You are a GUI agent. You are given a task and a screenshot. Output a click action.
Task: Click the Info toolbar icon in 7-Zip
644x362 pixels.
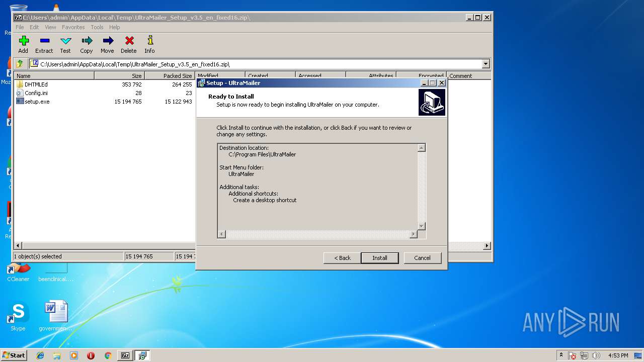click(149, 44)
